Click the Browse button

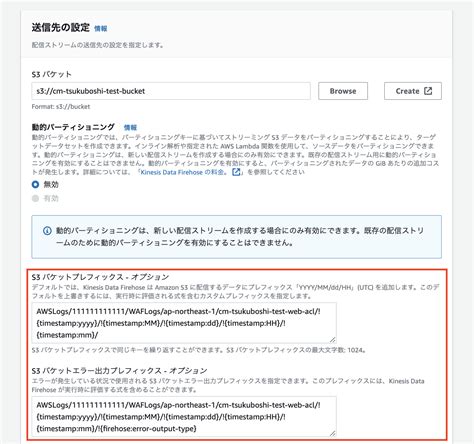(x=343, y=91)
